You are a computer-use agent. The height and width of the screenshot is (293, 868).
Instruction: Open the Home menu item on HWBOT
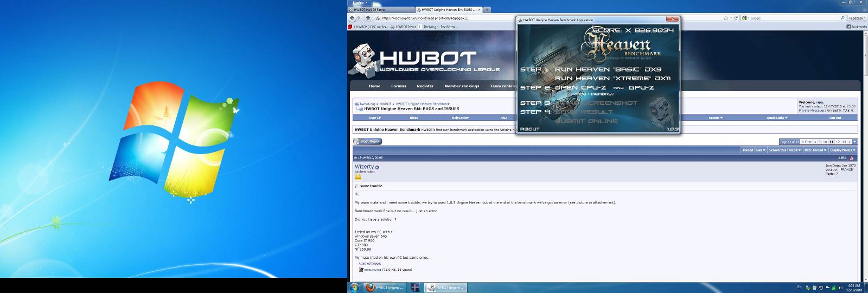375,86
